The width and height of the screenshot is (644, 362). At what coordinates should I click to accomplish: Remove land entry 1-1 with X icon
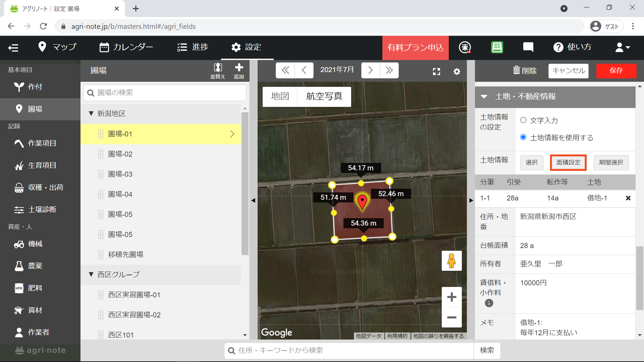click(628, 198)
